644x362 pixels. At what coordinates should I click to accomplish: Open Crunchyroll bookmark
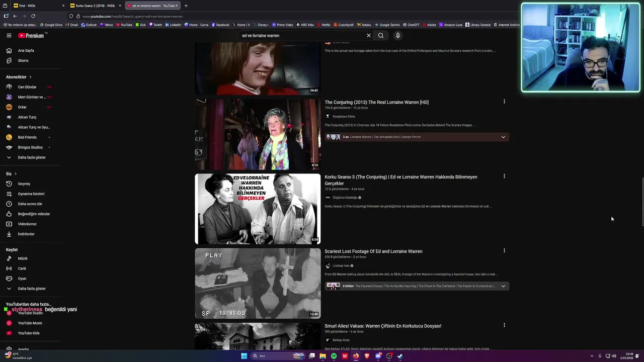click(344, 25)
